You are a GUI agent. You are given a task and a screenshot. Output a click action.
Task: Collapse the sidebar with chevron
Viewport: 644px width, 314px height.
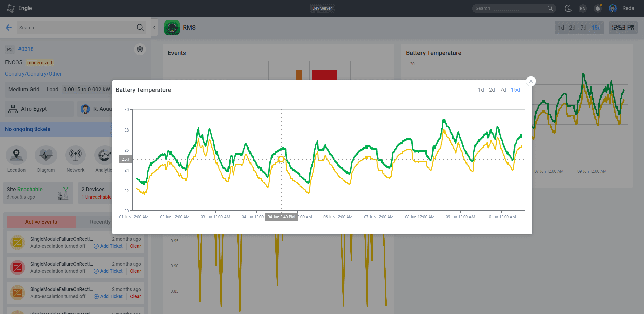pyautogui.click(x=154, y=28)
